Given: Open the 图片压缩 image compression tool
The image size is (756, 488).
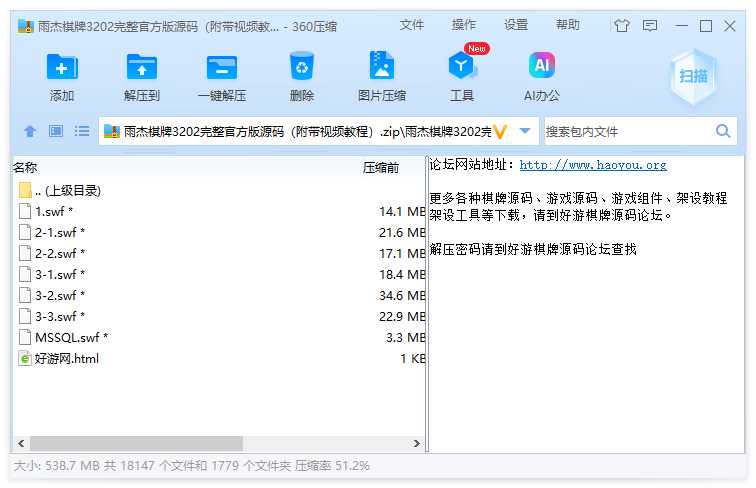Looking at the screenshot, I should (382, 65).
